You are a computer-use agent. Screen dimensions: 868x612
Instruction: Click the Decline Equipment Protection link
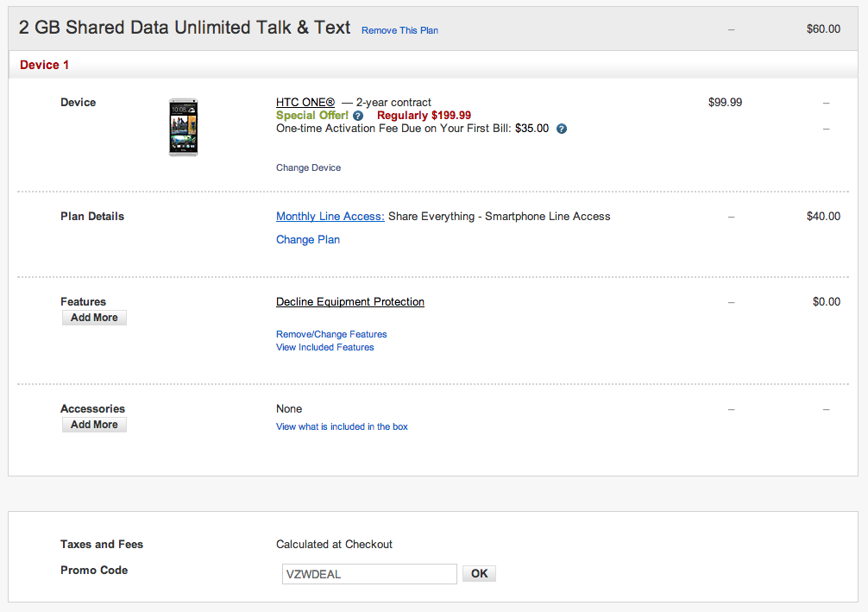(349, 302)
